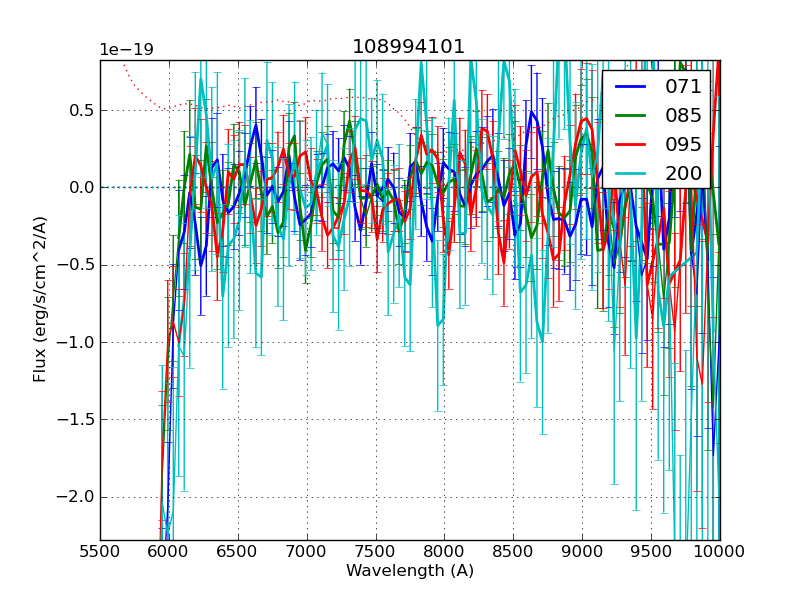
Task: Click the plot title 108994101
Action: [409, 47]
